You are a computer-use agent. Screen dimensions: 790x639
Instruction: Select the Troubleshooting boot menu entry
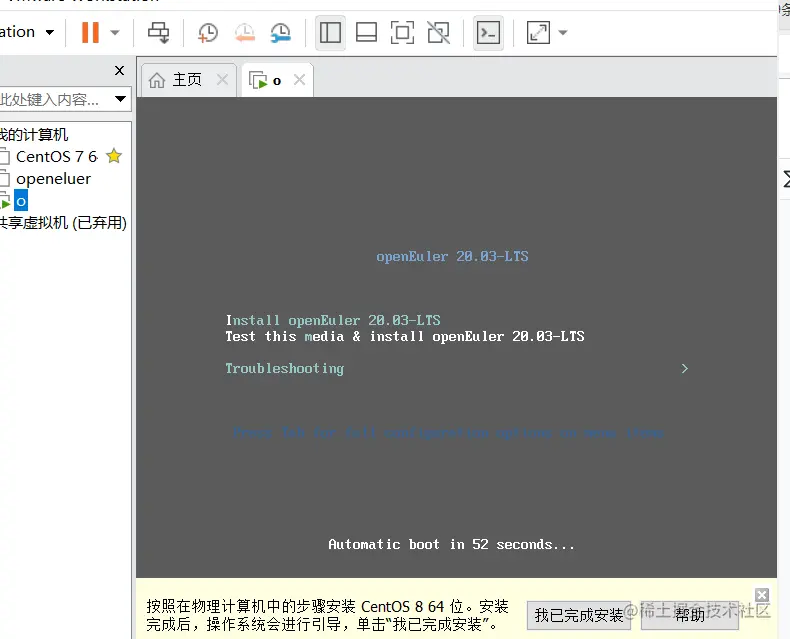(285, 369)
